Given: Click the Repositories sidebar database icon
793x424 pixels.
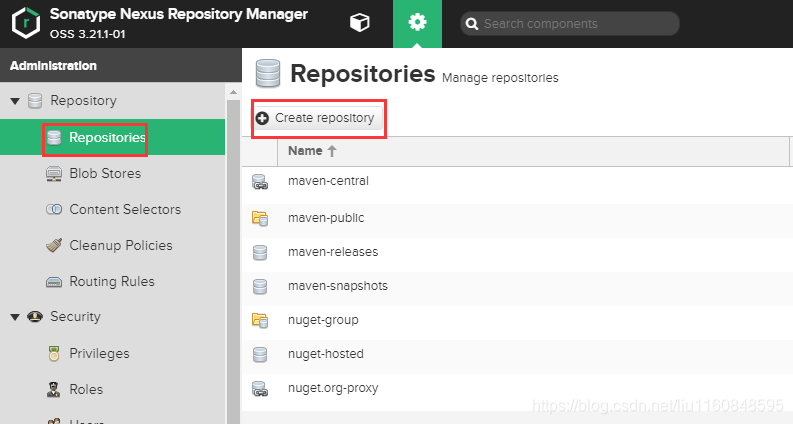Looking at the screenshot, I should click(x=54, y=137).
